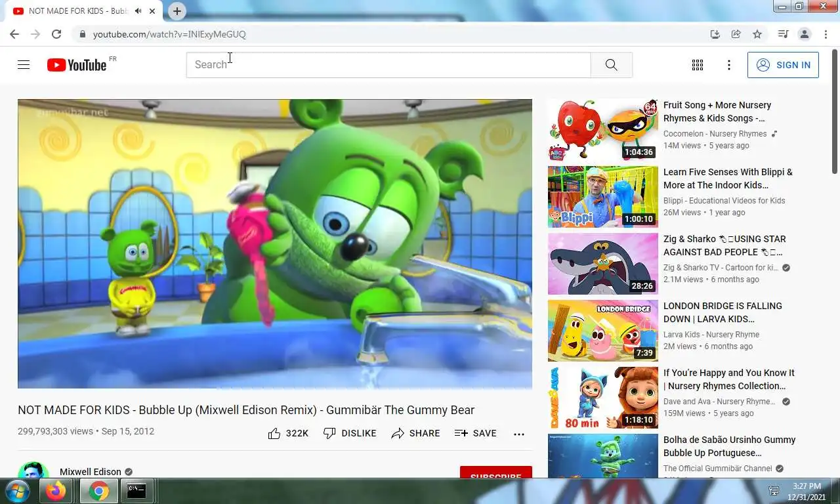Open Learn Five Senses With Blippi thumbnail

click(603, 197)
